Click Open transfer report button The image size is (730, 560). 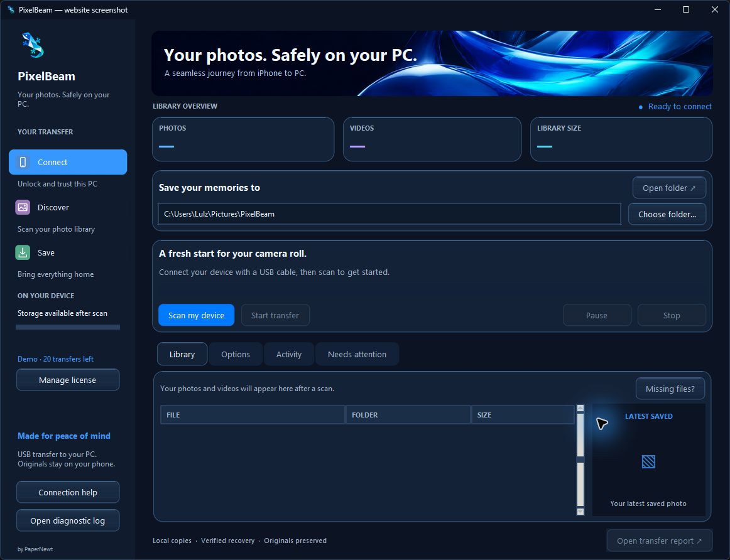(x=659, y=541)
